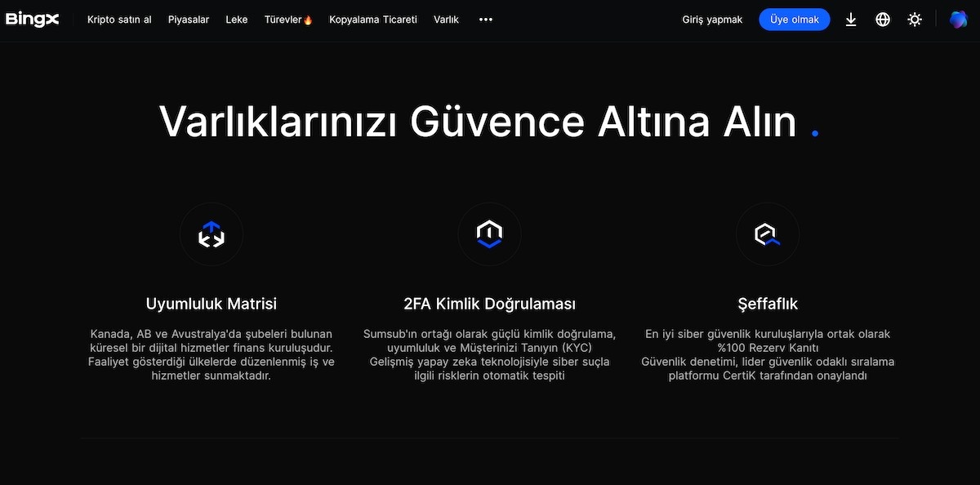980x485 pixels.
Task: Select the 2FA Kimlik Doğrulaması shield icon
Action: 489,234
